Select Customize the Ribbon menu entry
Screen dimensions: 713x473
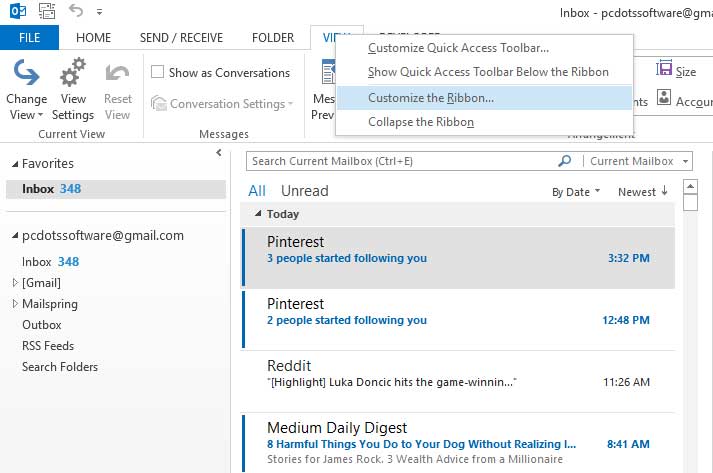[430, 98]
